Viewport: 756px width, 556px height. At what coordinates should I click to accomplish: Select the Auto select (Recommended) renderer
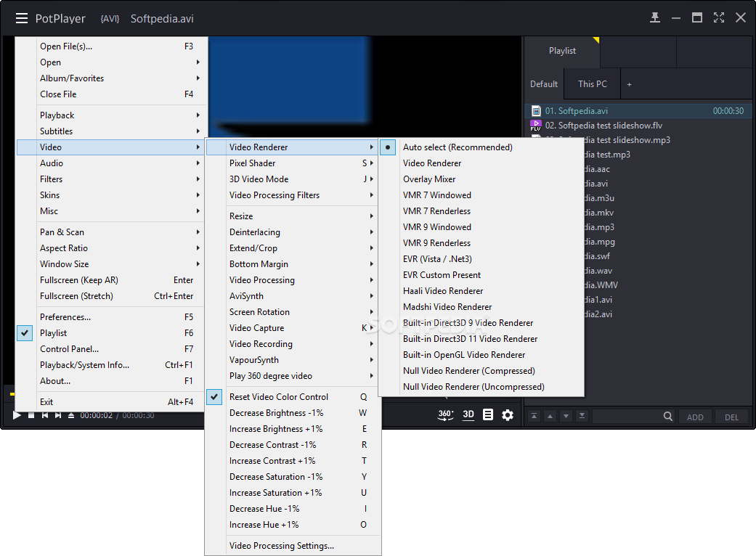pyautogui.click(x=481, y=147)
